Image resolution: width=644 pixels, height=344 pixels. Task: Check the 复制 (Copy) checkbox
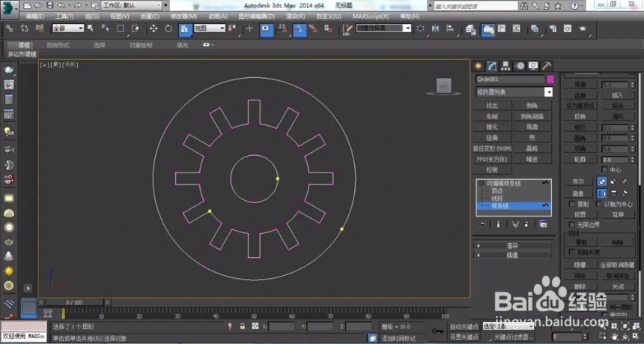click(x=571, y=204)
